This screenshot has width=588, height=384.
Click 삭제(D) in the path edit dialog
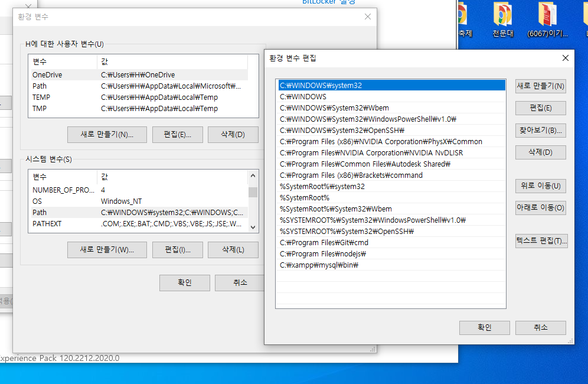[540, 152]
